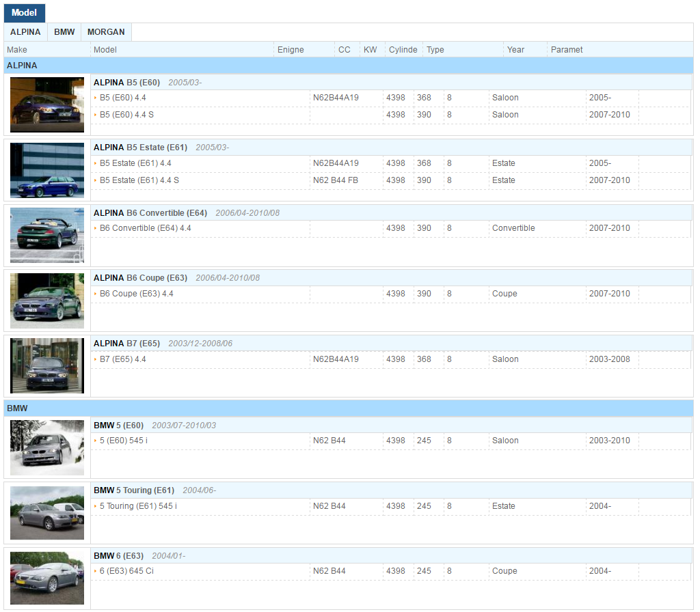
Task: Open the ALPINA B5 Estate (E61) photo
Action: pyautogui.click(x=47, y=170)
